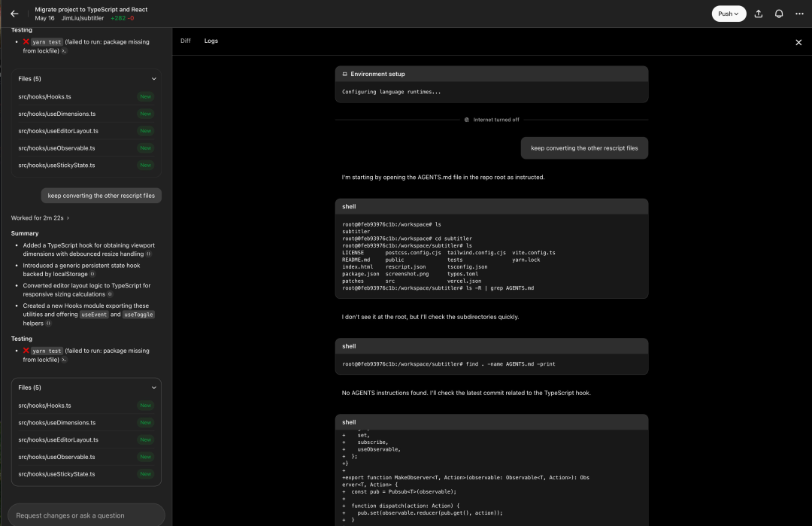Open citation icon after 'helpers'

(x=48, y=324)
